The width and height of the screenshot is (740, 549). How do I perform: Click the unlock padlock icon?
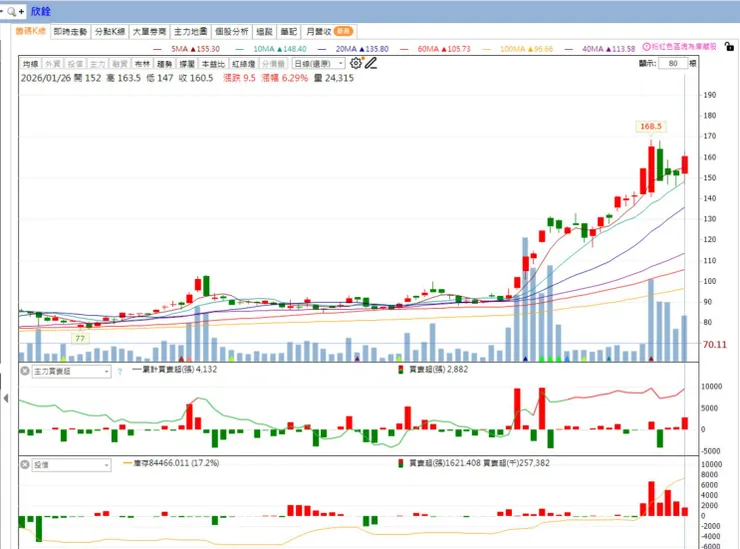[729, 46]
